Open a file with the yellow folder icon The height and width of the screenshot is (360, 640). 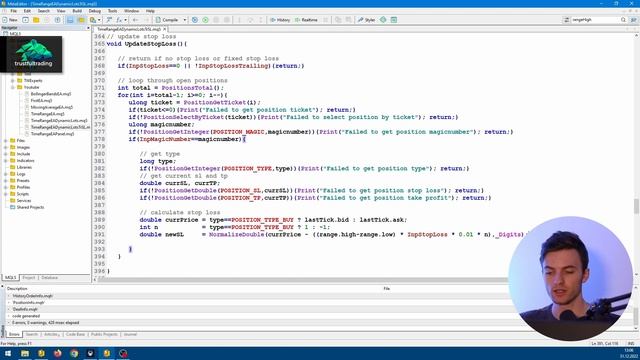[36, 20]
